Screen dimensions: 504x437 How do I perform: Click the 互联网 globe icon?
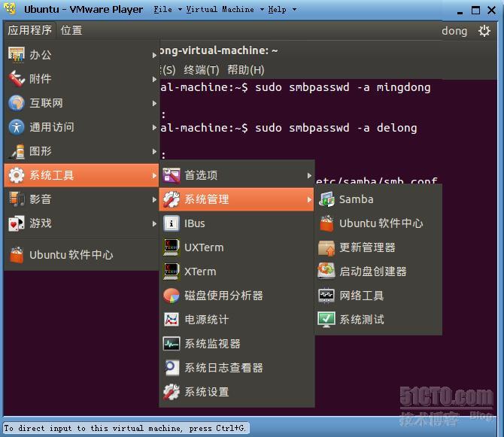[x=17, y=103]
